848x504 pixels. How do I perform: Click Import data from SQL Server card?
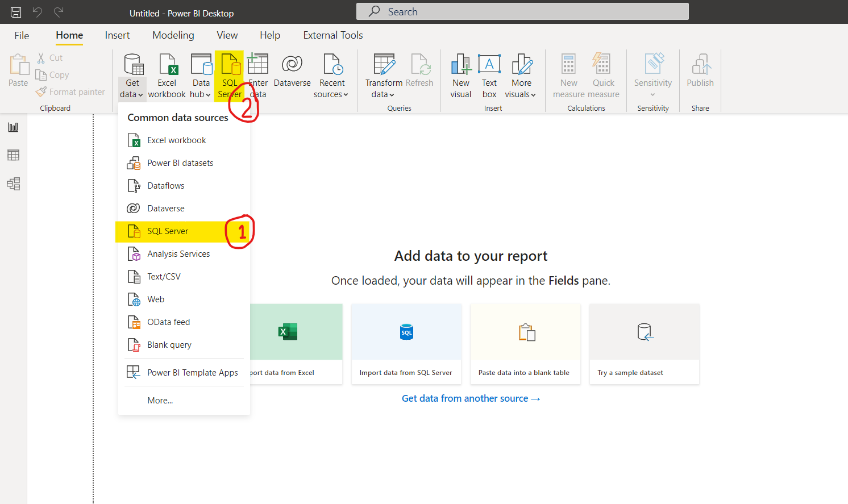[x=406, y=344]
